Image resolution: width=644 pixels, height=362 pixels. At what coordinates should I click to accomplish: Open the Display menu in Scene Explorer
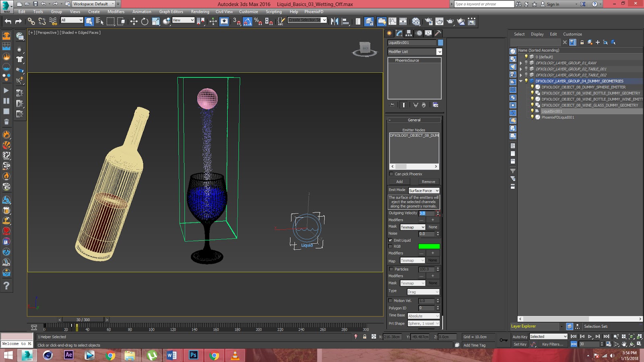coord(537,34)
